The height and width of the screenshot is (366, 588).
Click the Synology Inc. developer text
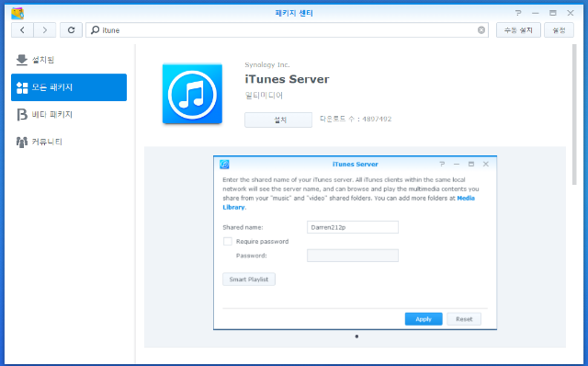pyautogui.click(x=267, y=64)
